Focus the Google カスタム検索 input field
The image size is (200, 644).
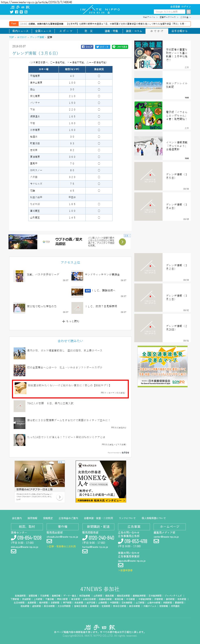169,11
